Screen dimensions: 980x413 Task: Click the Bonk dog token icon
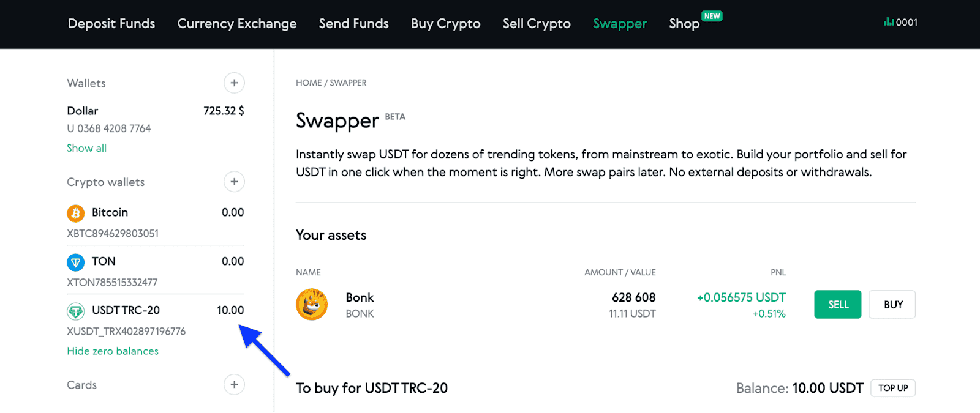pos(312,305)
